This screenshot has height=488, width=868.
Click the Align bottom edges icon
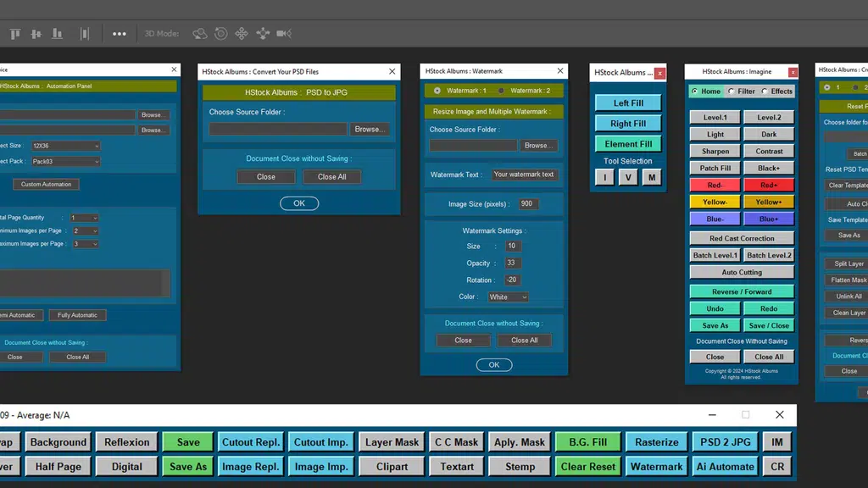pos(57,34)
